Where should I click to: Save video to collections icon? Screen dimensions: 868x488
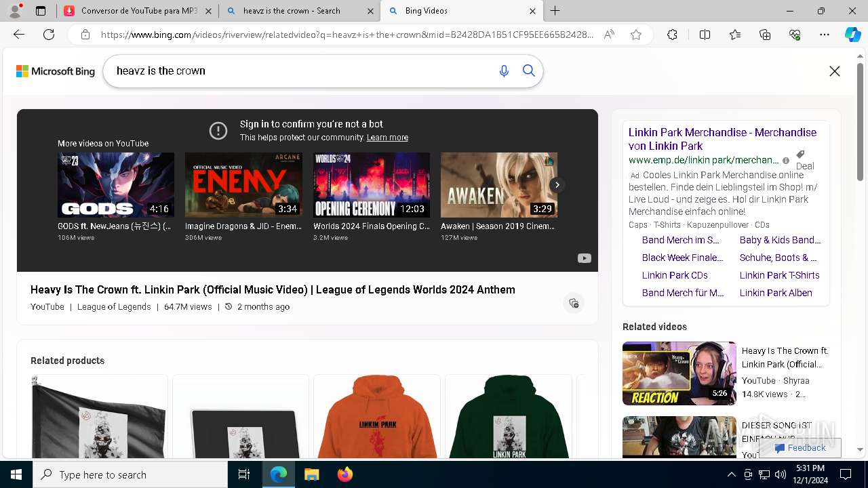(x=574, y=303)
